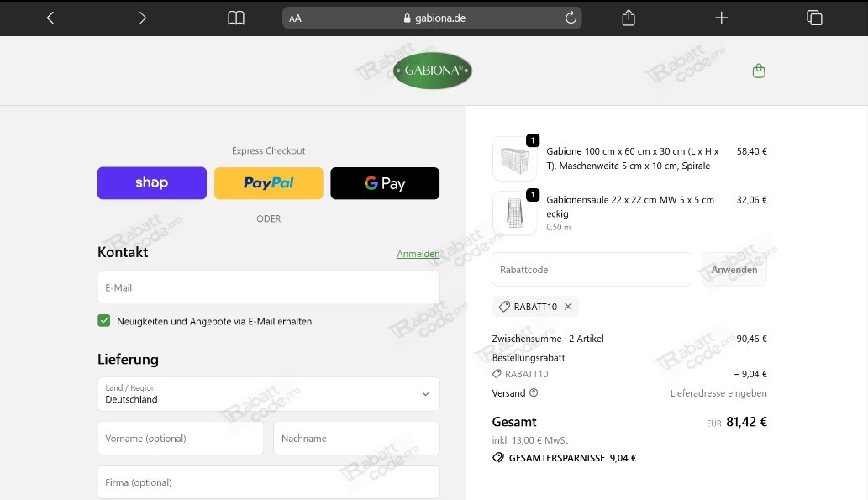Checkout with the PayPal button
Viewport: 868px width, 500px height.
[x=268, y=182]
